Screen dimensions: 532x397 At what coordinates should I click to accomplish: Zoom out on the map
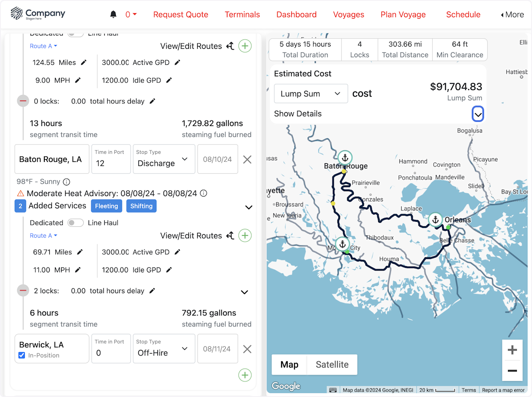[512, 371]
